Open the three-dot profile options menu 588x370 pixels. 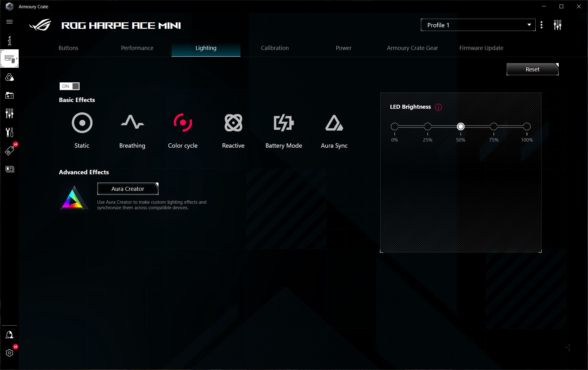541,25
